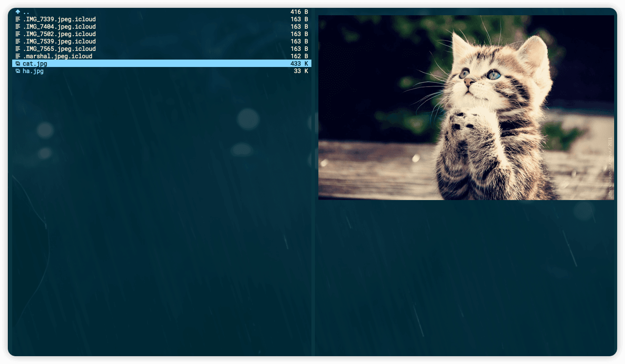The image size is (625, 364).
Task: Select the .IMG_7404.jpeg.icloud file entry
Action: coord(59,27)
